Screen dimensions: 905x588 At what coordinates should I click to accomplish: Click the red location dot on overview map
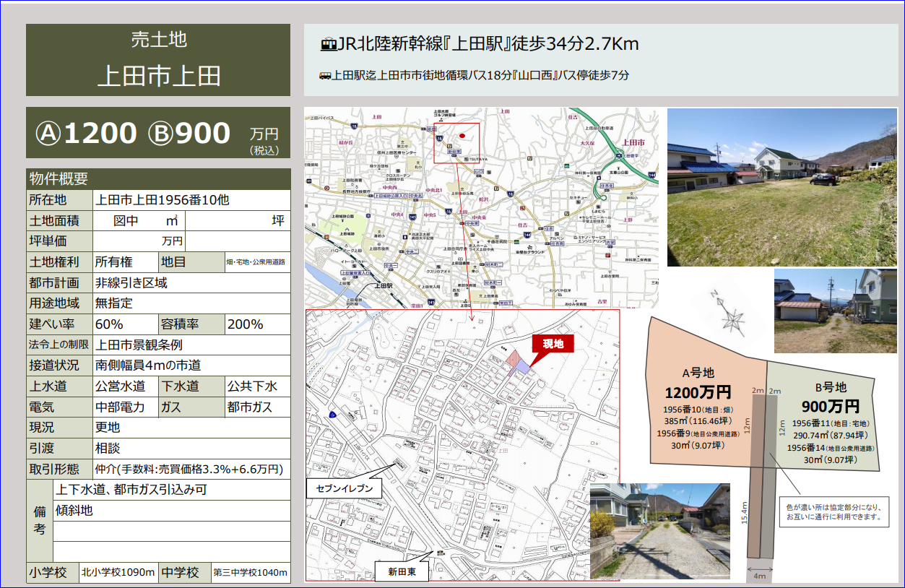[462, 135]
